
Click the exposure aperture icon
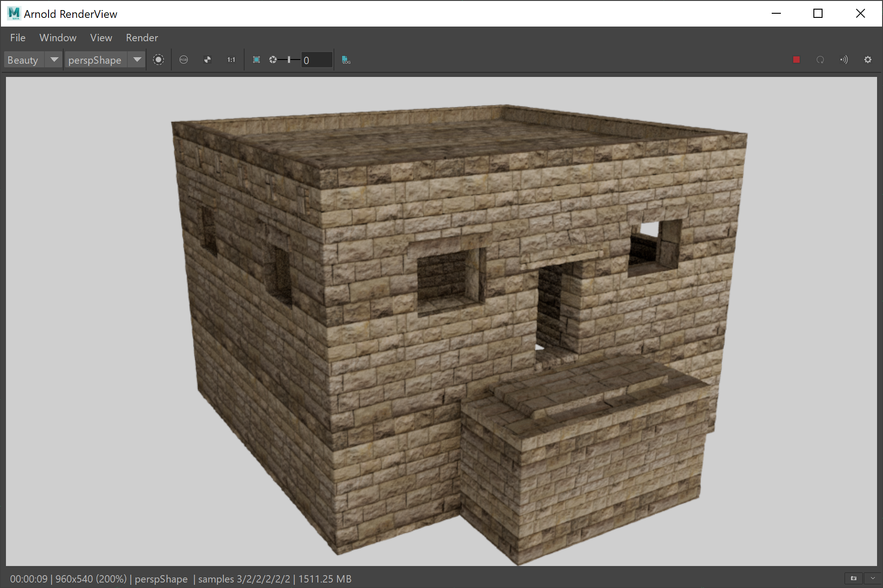click(x=273, y=60)
